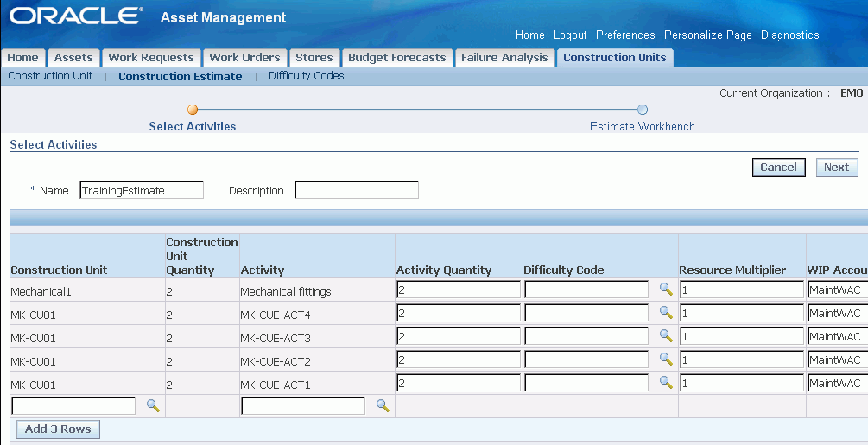Select Construction Units tab
This screenshot has height=445, width=868.
click(614, 58)
